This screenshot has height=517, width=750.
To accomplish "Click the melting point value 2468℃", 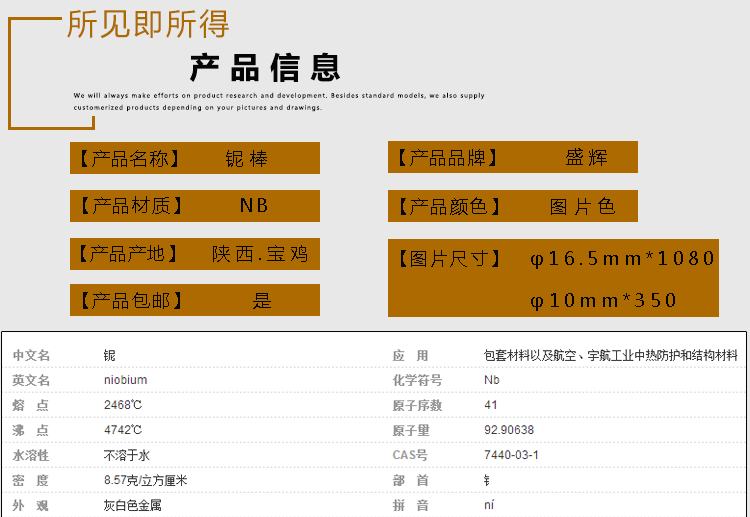I will (123, 405).
